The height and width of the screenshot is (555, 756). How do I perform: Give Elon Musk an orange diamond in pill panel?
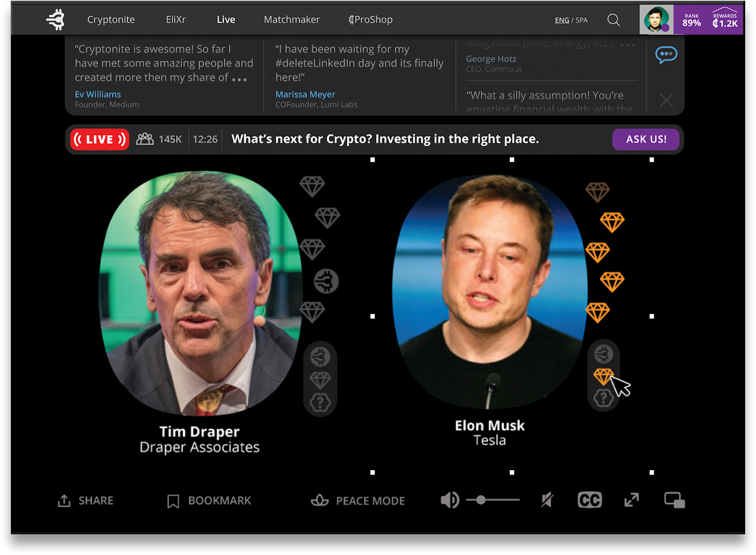(x=603, y=376)
